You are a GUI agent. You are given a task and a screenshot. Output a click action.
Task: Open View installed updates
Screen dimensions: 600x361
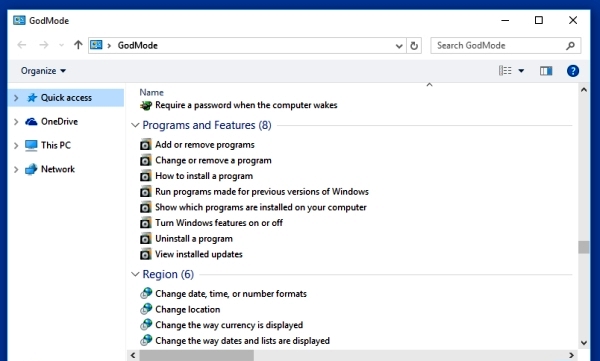(199, 254)
